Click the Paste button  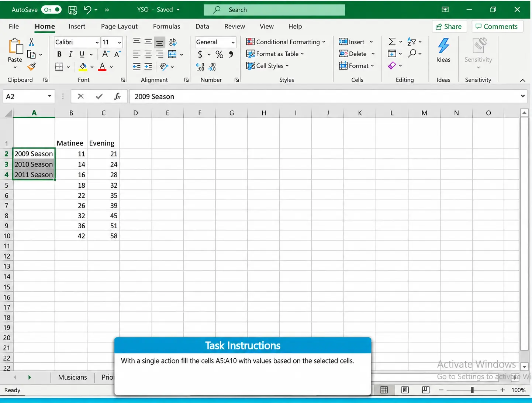[x=15, y=53]
